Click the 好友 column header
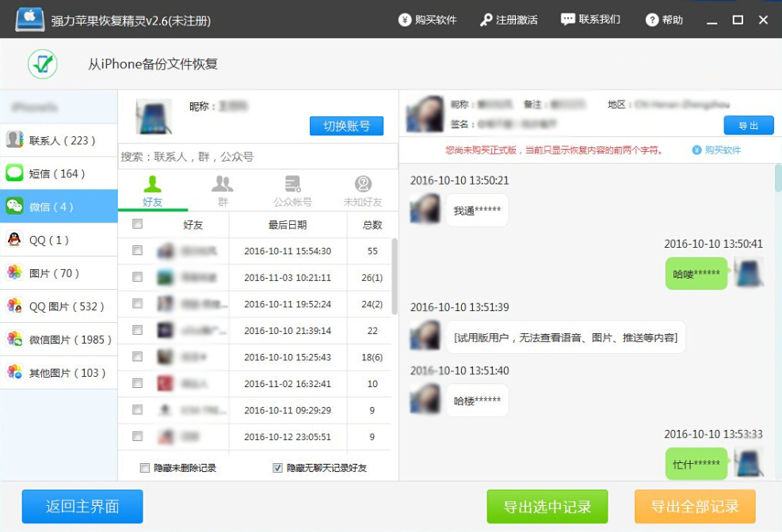782x532 pixels. click(193, 225)
